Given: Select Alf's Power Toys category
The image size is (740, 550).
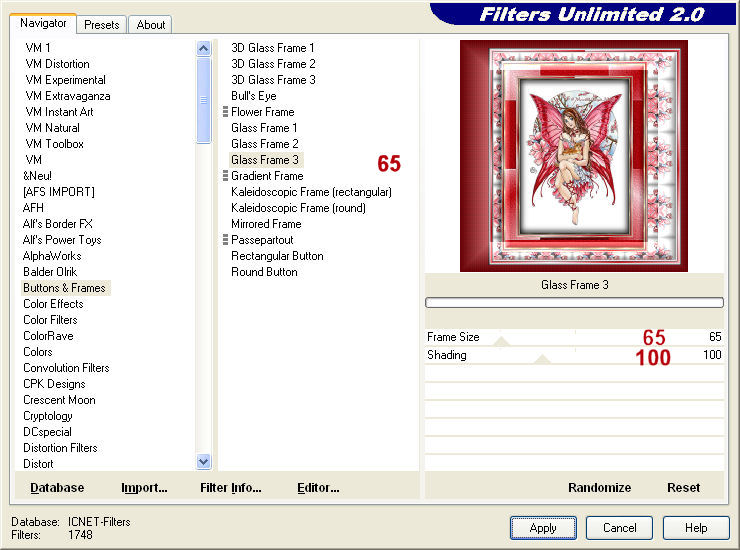Looking at the screenshot, I should tap(62, 240).
